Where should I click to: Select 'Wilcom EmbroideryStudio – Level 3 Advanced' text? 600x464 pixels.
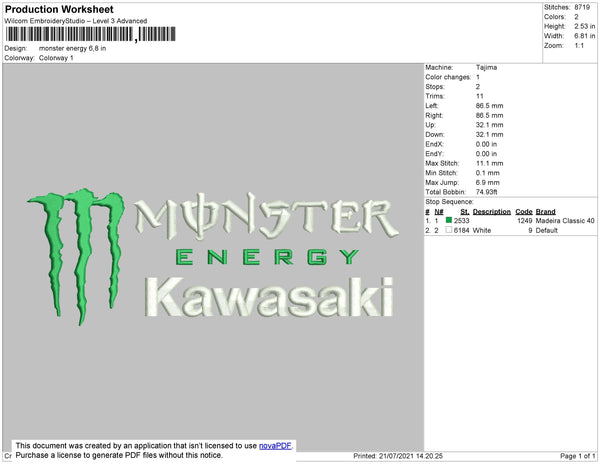click(76, 21)
